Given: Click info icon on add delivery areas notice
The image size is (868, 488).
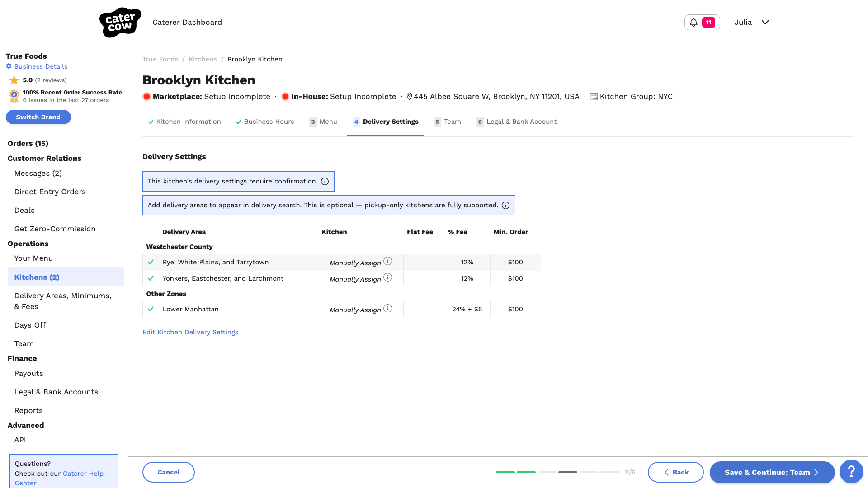Looking at the screenshot, I should point(505,206).
